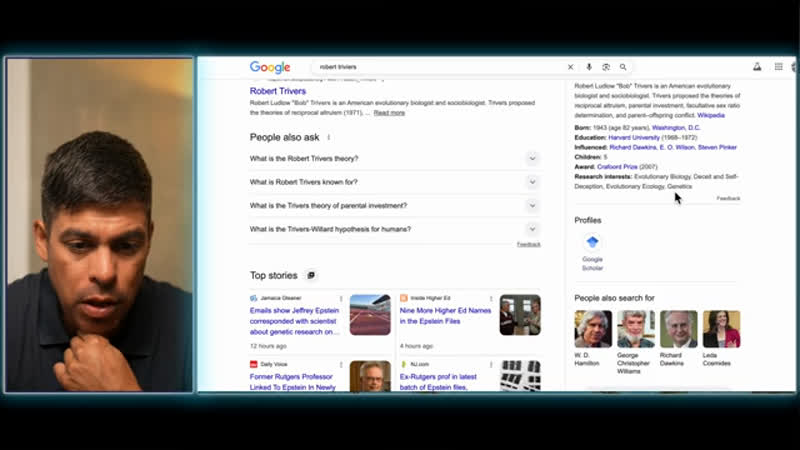800x450 pixels.
Task: Open the Nine More Higher Ed Names story
Action: (x=445, y=316)
